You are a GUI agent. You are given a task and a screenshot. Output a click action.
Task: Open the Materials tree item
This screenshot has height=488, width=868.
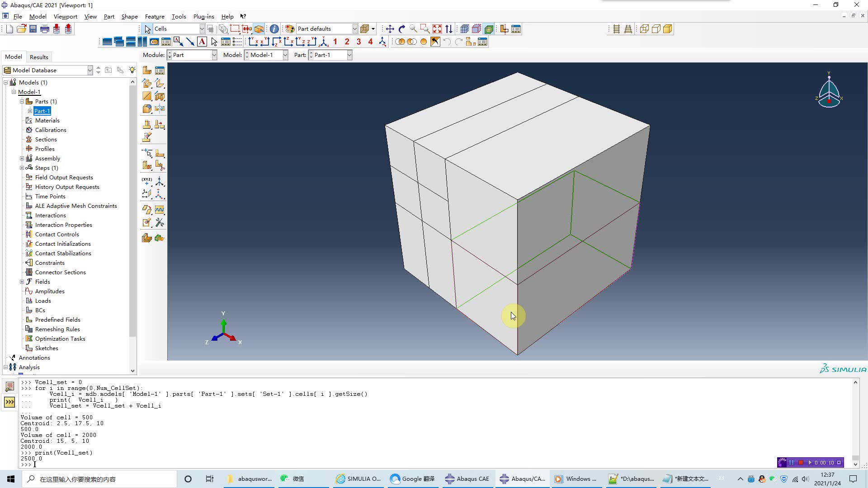[47, 120]
